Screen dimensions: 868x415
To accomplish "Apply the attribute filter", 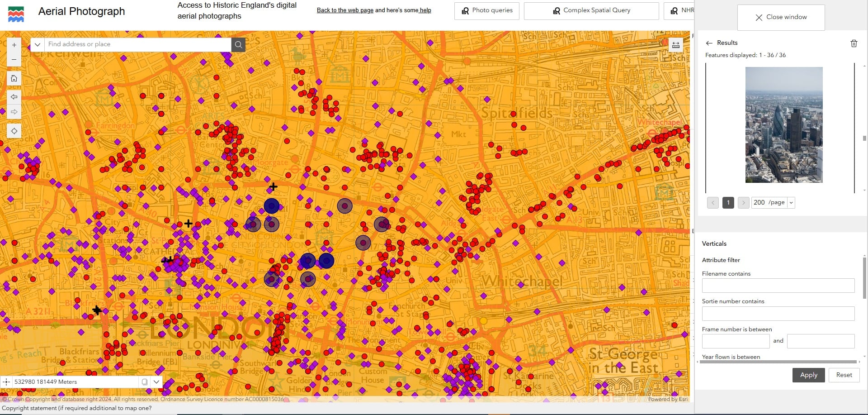I will [809, 375].
